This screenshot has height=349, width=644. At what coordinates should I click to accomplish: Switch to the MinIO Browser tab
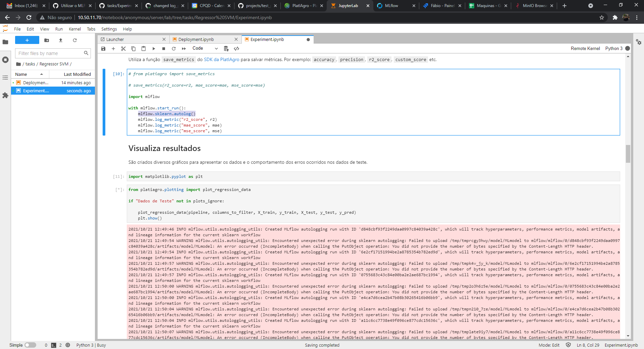coord(534,6)
